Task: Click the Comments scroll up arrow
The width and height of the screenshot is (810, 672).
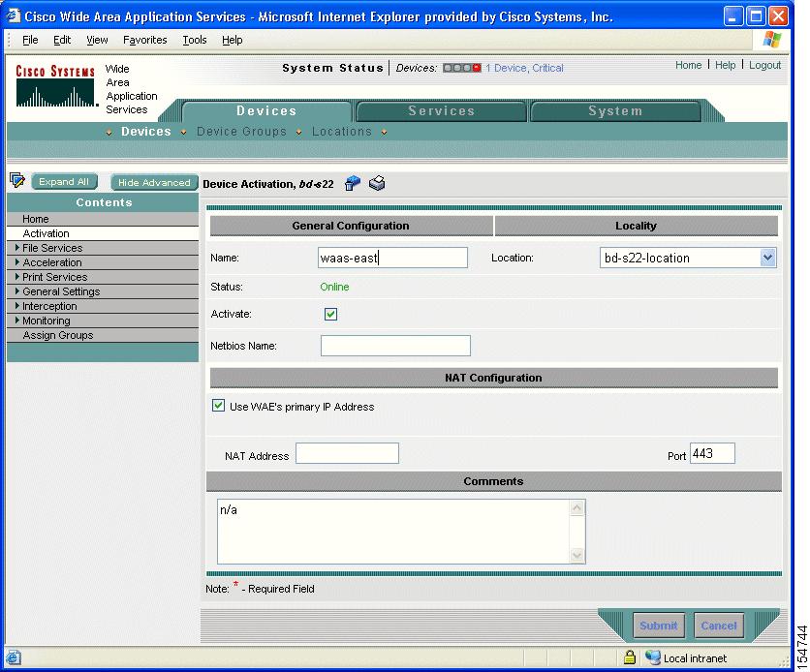Action: [577, 507]
